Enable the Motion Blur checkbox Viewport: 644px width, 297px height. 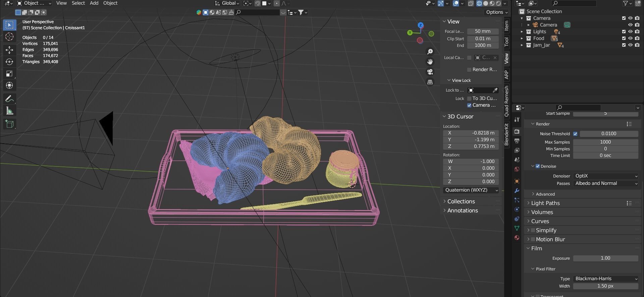[533, 239]
